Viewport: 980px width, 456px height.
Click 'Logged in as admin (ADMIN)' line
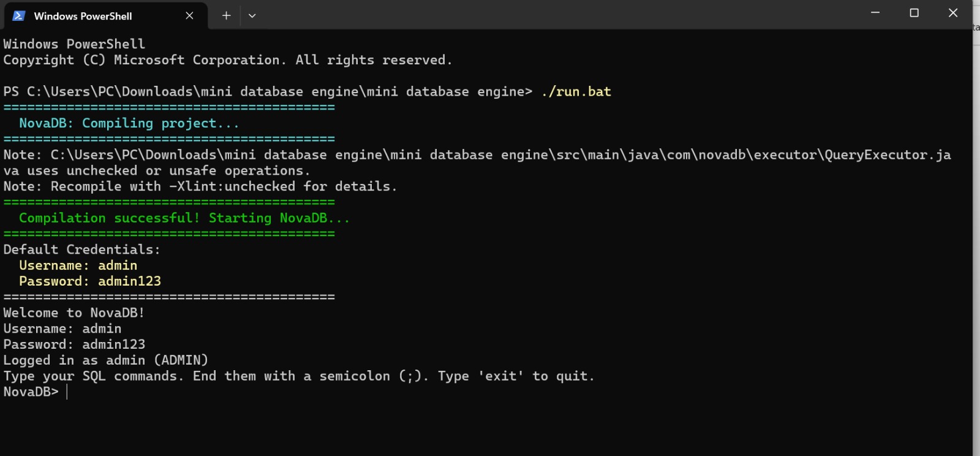click(x=106, y=360)
